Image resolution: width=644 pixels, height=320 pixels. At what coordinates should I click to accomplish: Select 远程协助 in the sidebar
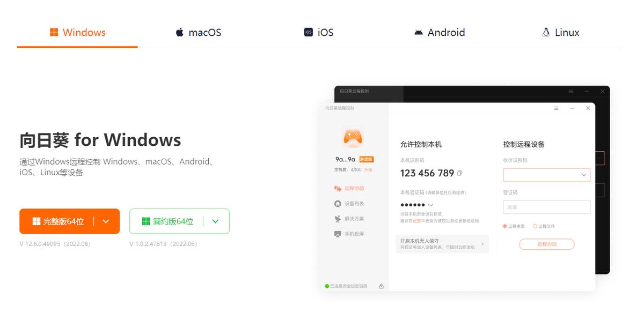click(x=349, y=189)
